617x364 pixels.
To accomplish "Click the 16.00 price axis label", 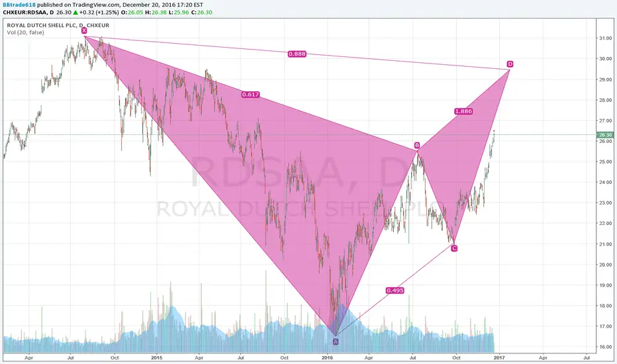I will [605, 347].
